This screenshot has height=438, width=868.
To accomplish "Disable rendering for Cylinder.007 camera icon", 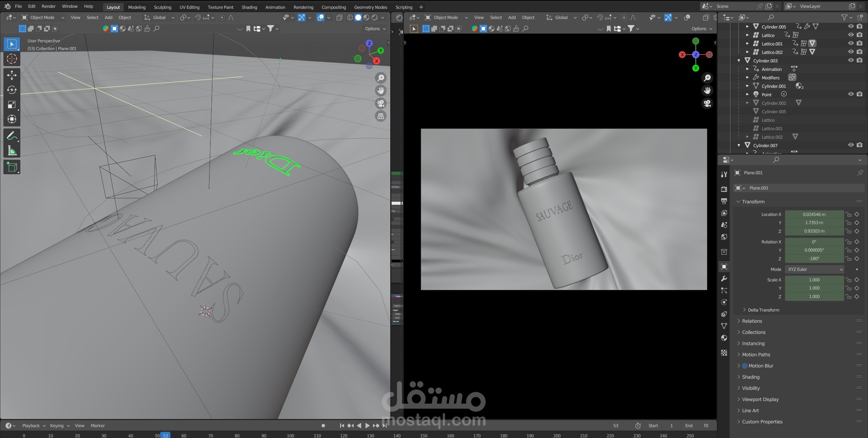I will [860, 145].
